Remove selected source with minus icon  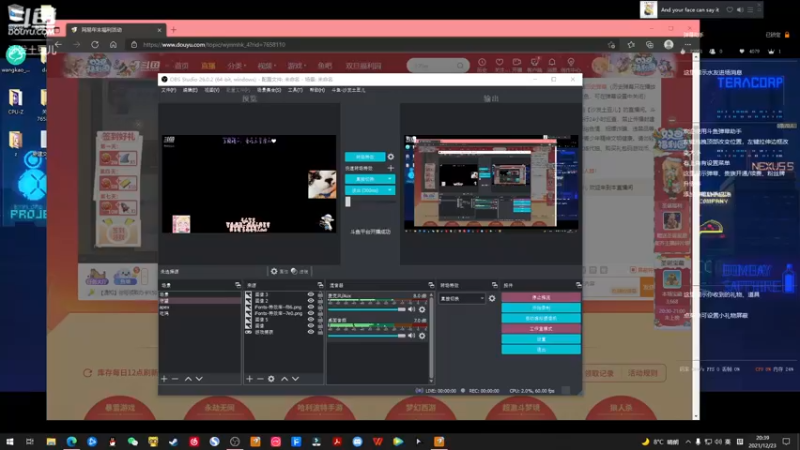click(260, 379)
